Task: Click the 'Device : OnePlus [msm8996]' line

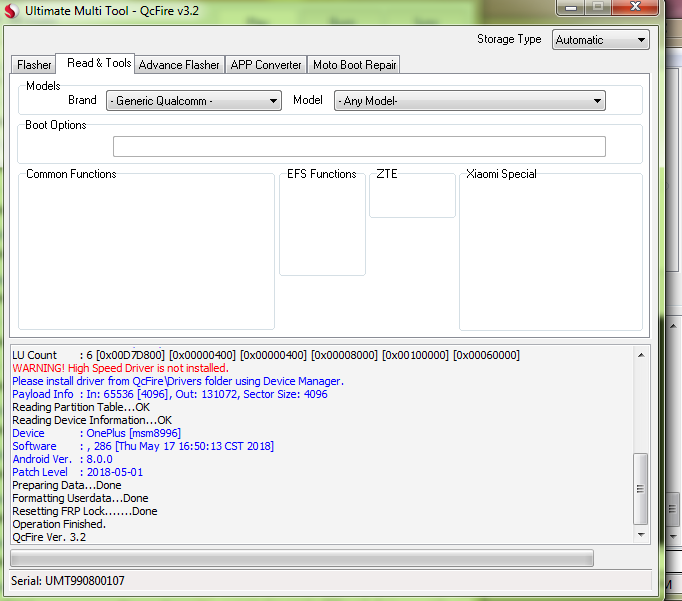Action: tap(97, 434)
